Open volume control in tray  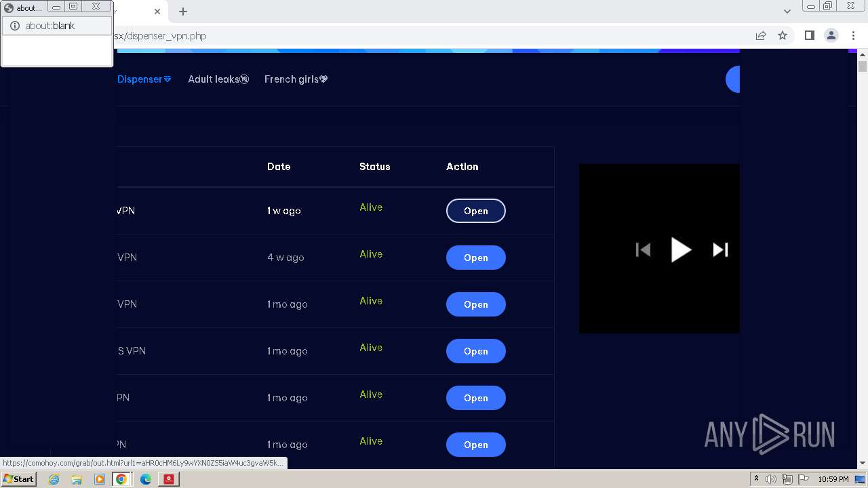click(x=771, y=479)
